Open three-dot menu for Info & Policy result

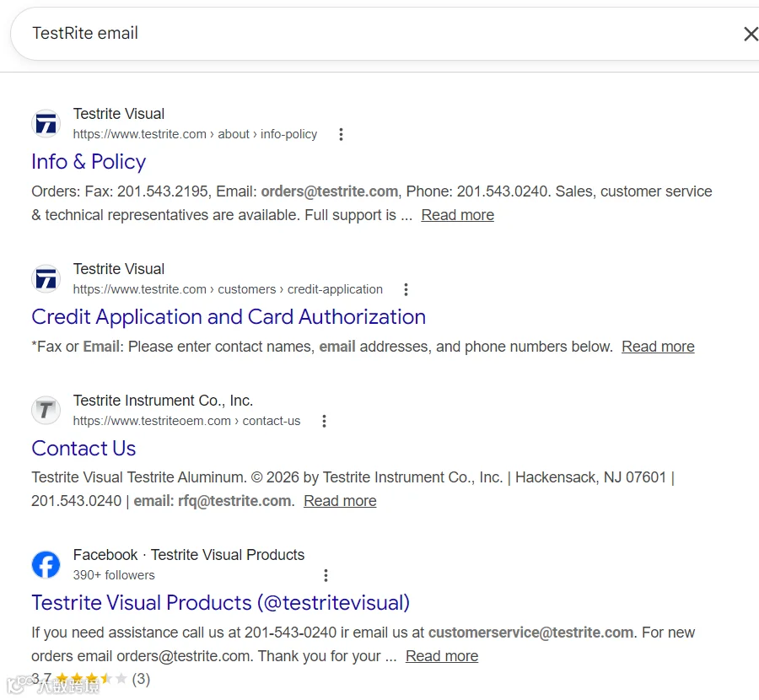(341, 134)
